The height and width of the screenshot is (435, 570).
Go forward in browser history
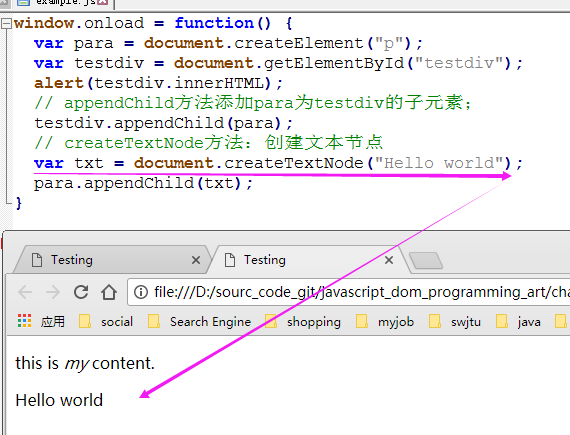[53, 292]
